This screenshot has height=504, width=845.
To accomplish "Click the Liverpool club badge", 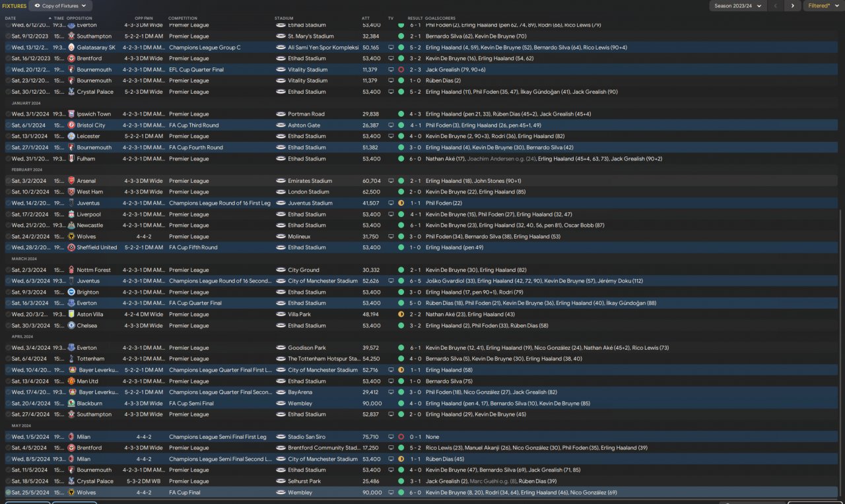I will (71, 214).
